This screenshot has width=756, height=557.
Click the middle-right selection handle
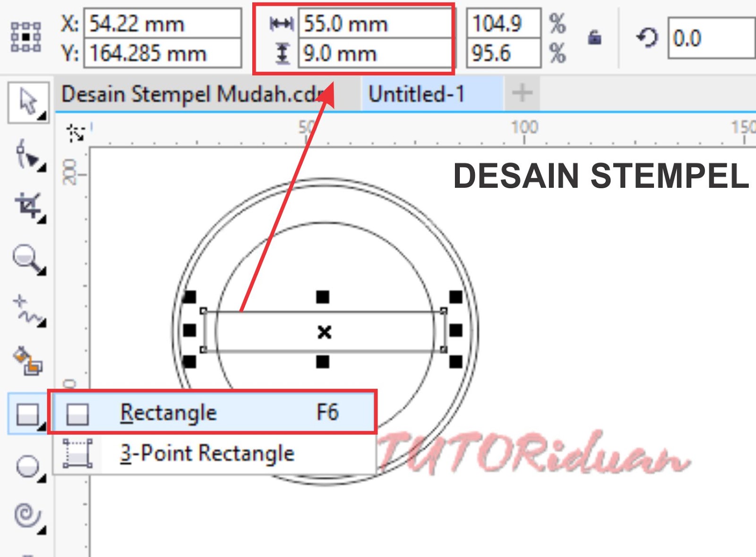(x=456, y=330)
